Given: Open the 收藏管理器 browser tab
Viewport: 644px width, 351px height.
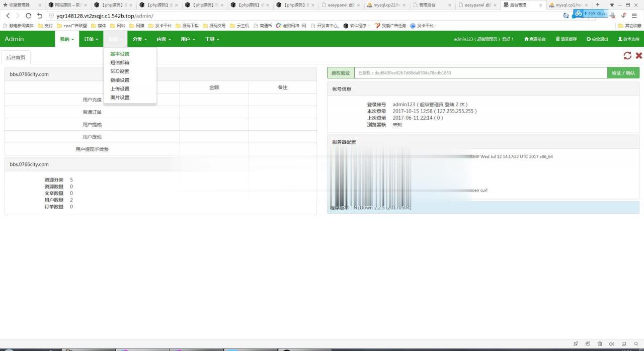Looking at the screenshot, I should [22, 5].
